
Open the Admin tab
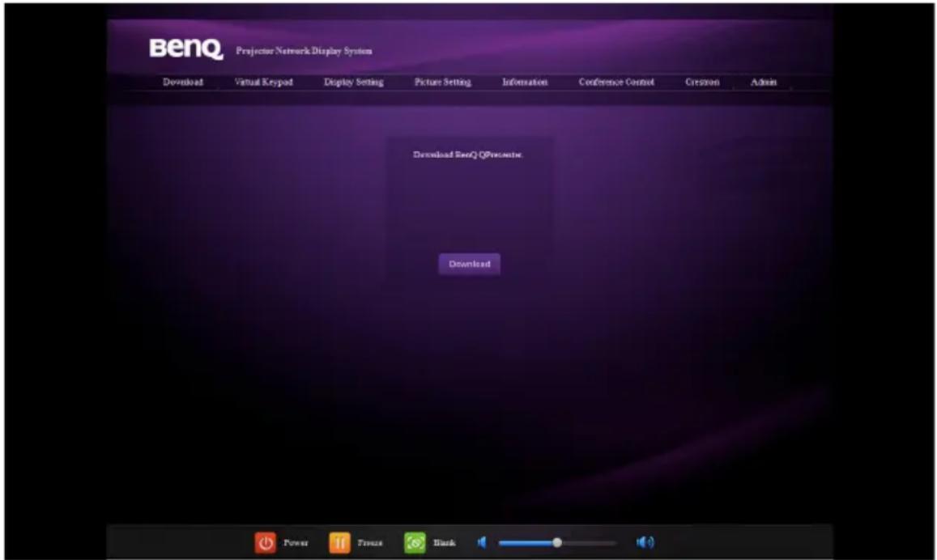(764, 82)
